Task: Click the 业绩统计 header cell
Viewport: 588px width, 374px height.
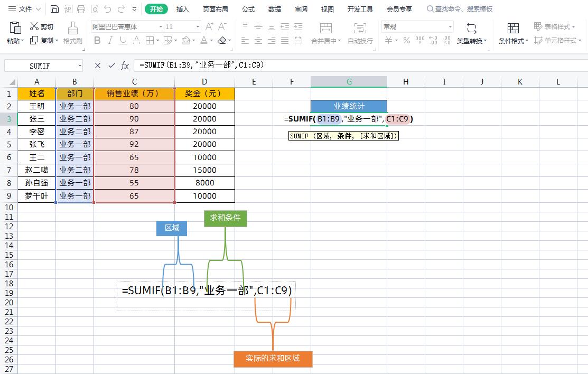Action: [x=349, y=106]
